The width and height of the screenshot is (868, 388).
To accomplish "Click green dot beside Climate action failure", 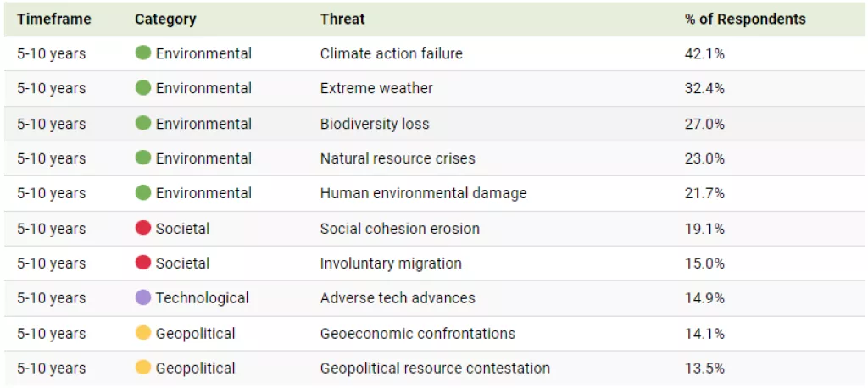I will [x=143, y=53].
